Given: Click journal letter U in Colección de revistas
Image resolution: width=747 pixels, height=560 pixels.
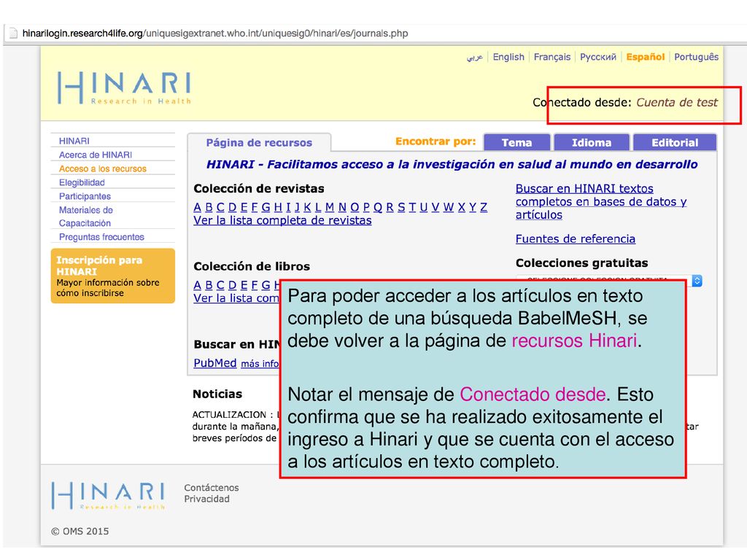Looking at the screenshot, I should 424,207.
